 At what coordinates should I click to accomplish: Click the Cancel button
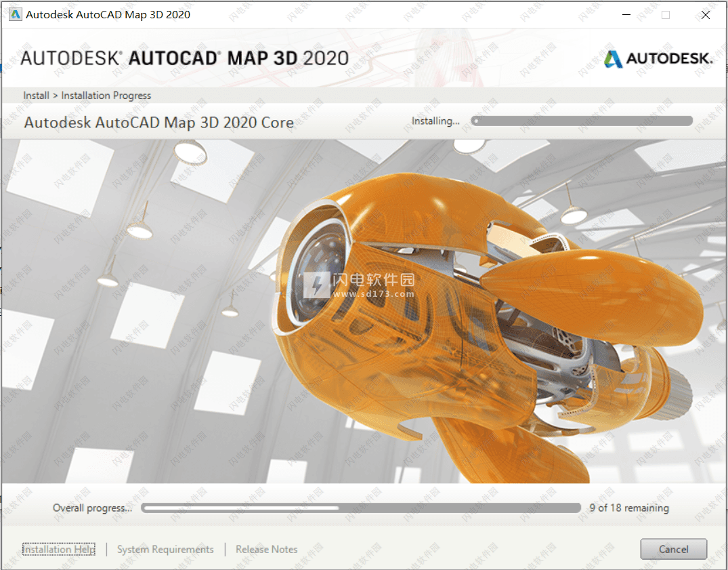pyautogui.click(x=673, y=549)
